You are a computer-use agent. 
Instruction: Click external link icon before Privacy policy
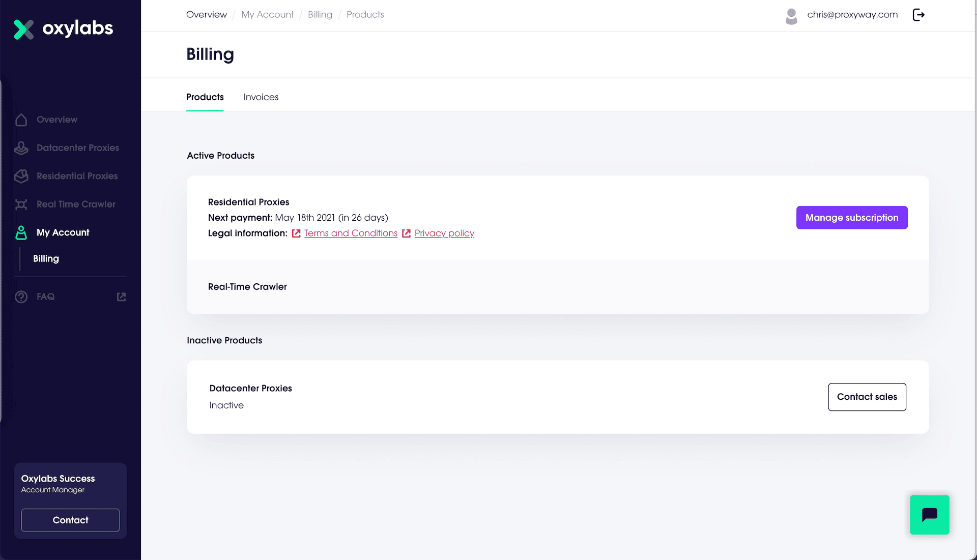click(x=406, y=233)
